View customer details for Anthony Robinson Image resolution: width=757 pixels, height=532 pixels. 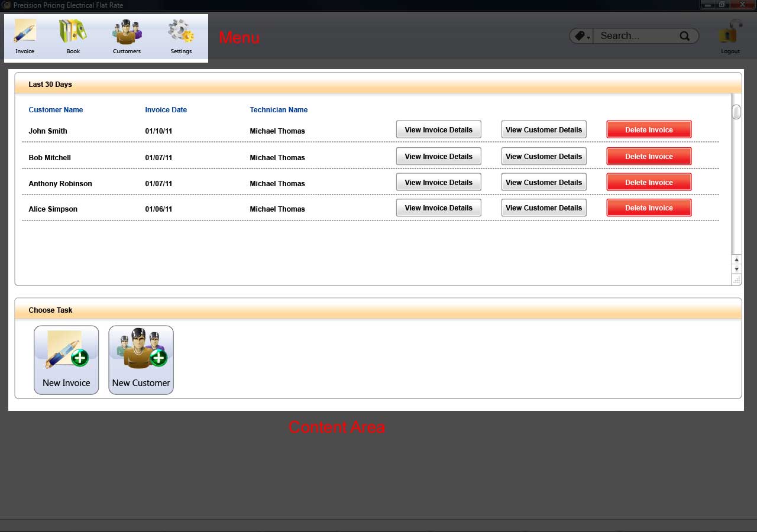pyautogui.click(x=544, y=182)
